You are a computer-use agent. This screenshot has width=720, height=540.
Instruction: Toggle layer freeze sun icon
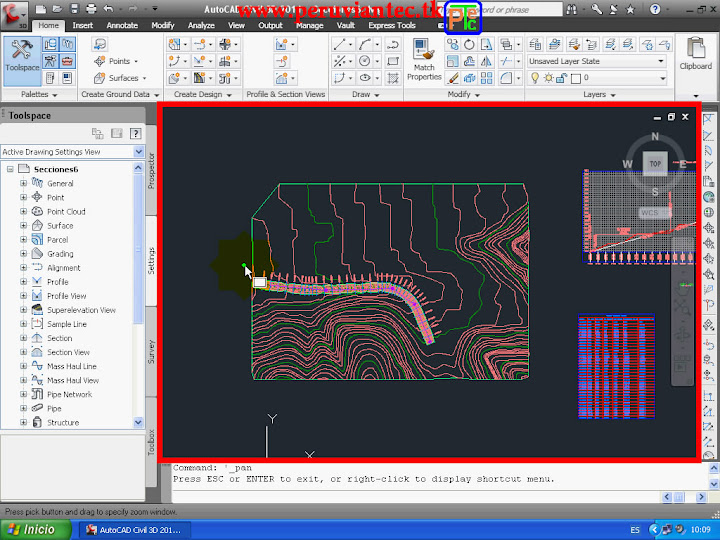pos(548,78)
